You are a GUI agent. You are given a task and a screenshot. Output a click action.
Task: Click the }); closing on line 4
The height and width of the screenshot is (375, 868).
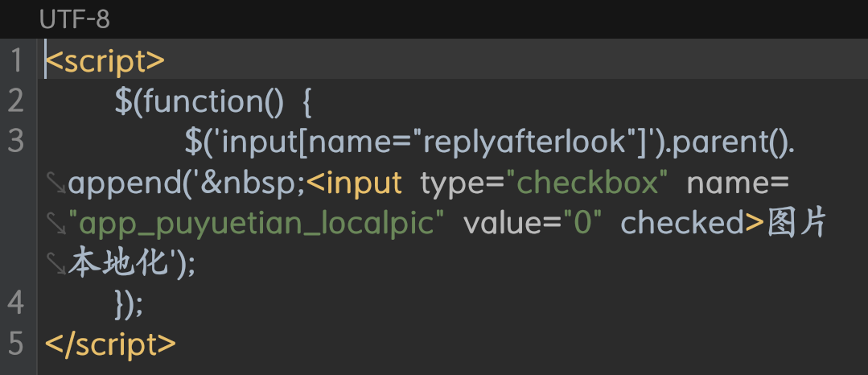(x=129, y=303)
